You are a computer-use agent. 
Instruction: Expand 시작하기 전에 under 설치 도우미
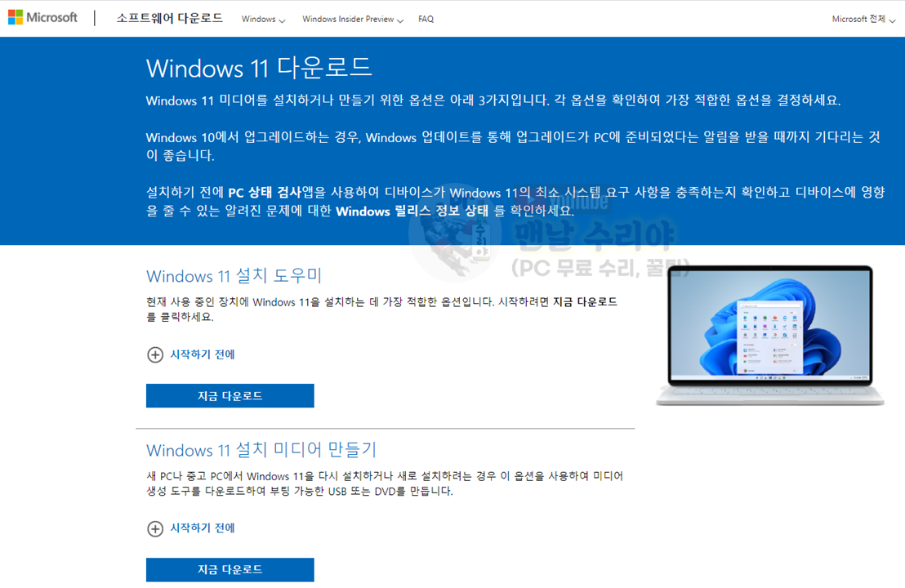click(202, 354)
